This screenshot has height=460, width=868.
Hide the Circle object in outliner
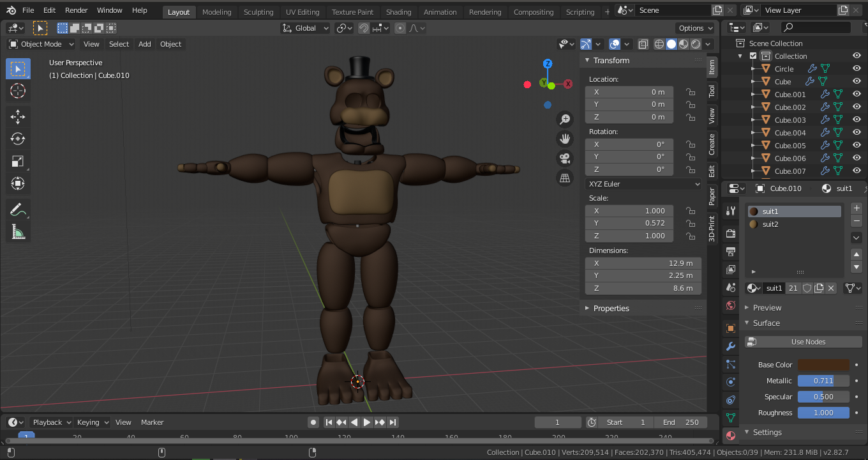pyautogui.click(x=857, y=68)
